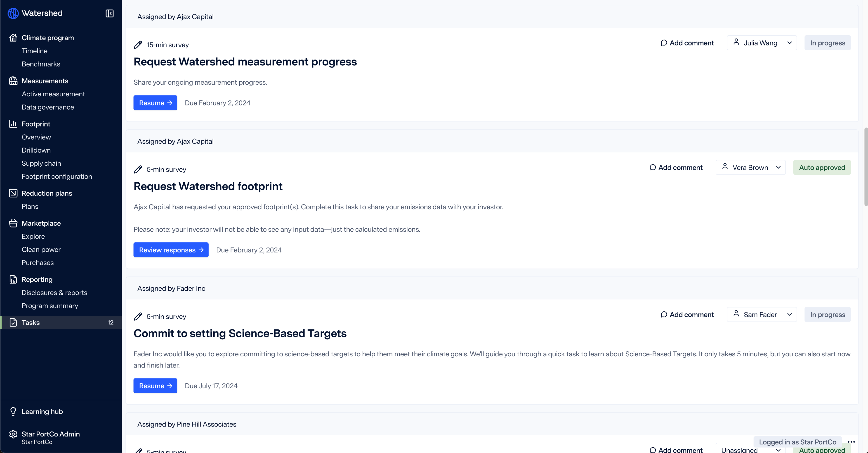The image size is (868, 453).
Task: Select the Measurements icon in sidebar
Action: [13, 81]
